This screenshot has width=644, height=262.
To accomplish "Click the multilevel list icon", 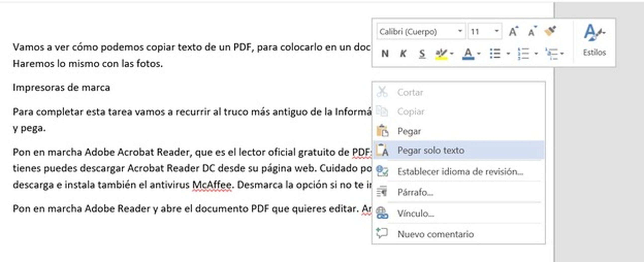I will [x=551, y=54].
